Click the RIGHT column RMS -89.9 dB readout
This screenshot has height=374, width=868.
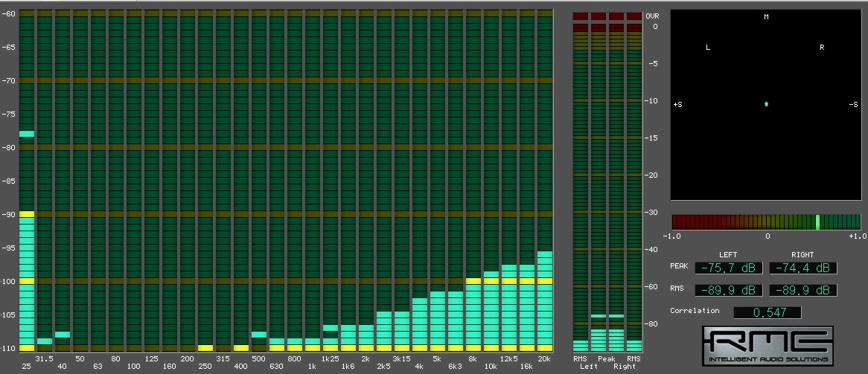[x=802, y=290]
